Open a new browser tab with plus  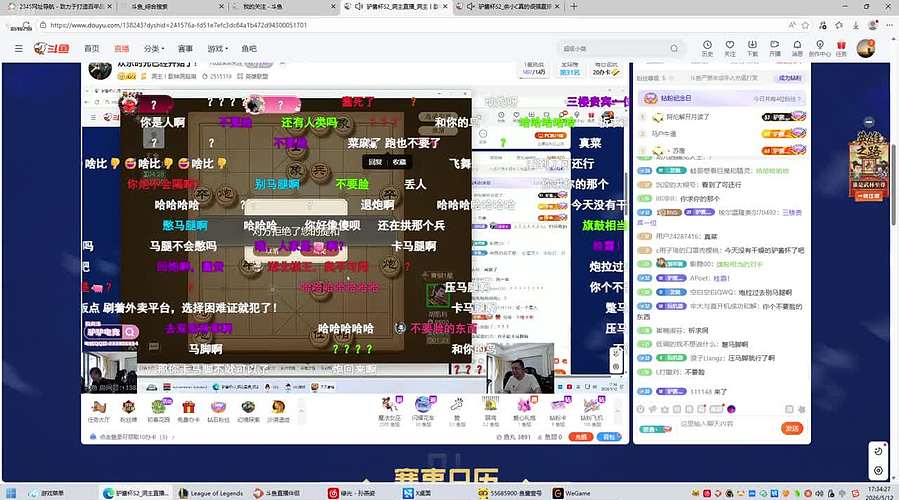coord(574,6)
